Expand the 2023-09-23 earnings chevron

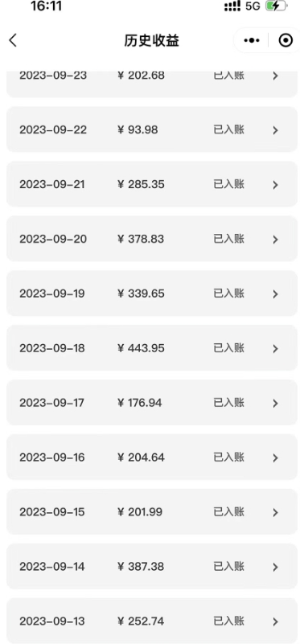click(275, 76)
